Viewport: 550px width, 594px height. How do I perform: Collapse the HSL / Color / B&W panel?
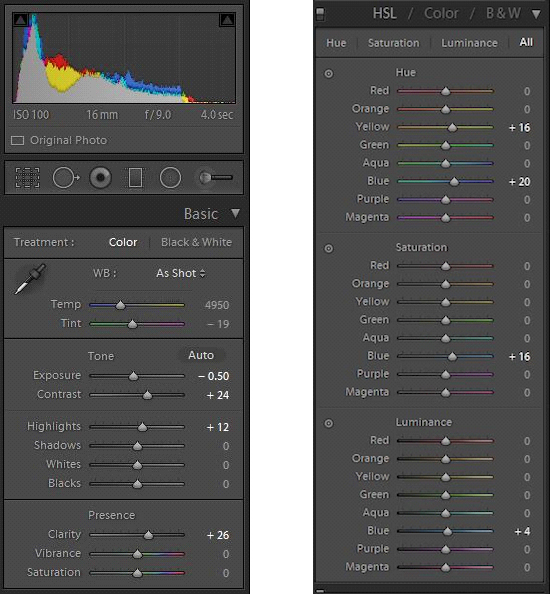click(x=536, y=14)
